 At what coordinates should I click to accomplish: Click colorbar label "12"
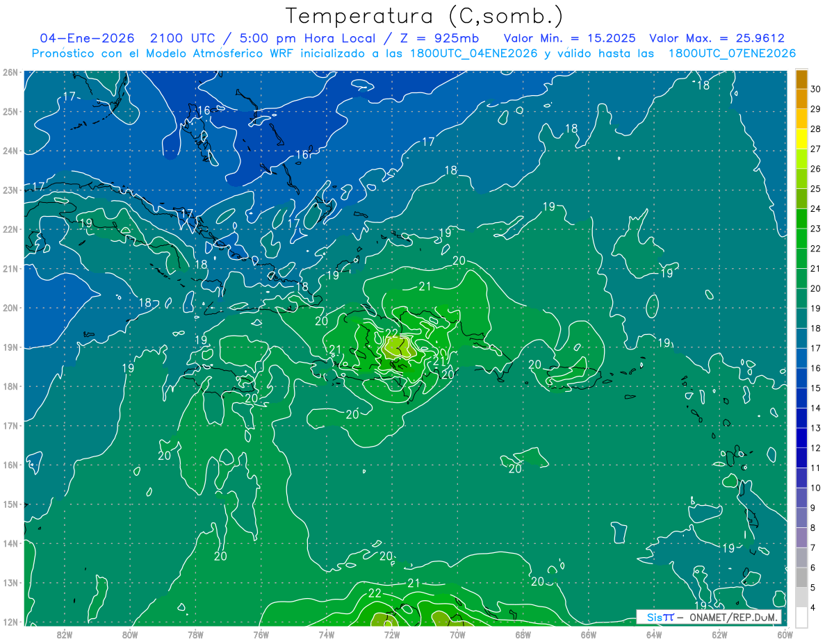[816, 448]
